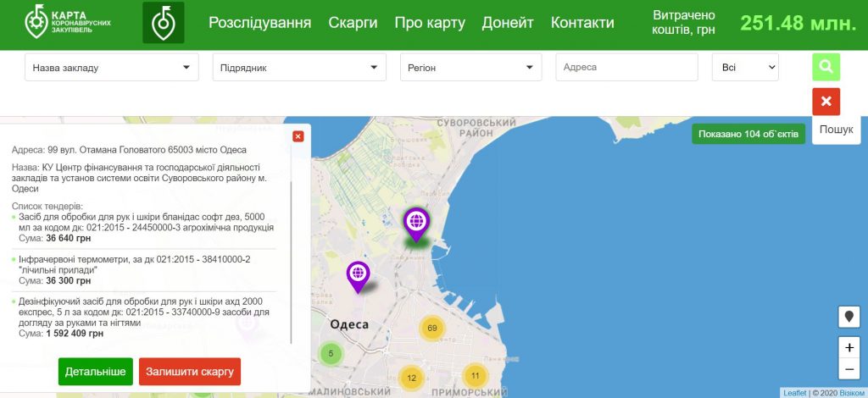Open the yellow cluster marker with 11
Image resolution: width=868 pixels, height=398 pixels.
475,375
